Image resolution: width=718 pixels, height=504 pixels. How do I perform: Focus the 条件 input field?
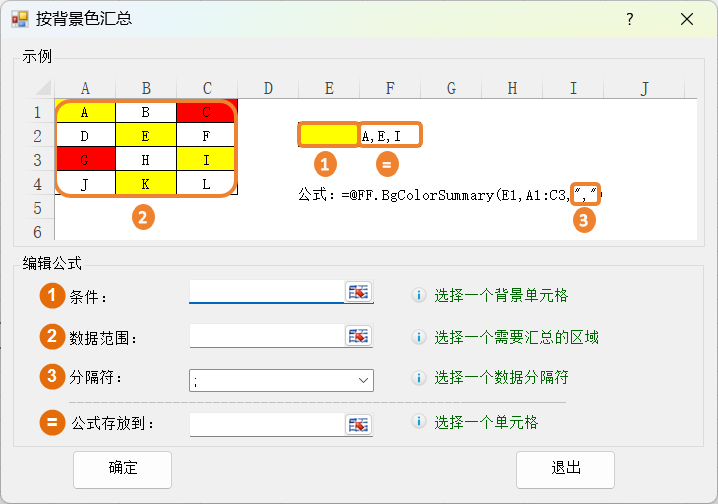point(266,292)
